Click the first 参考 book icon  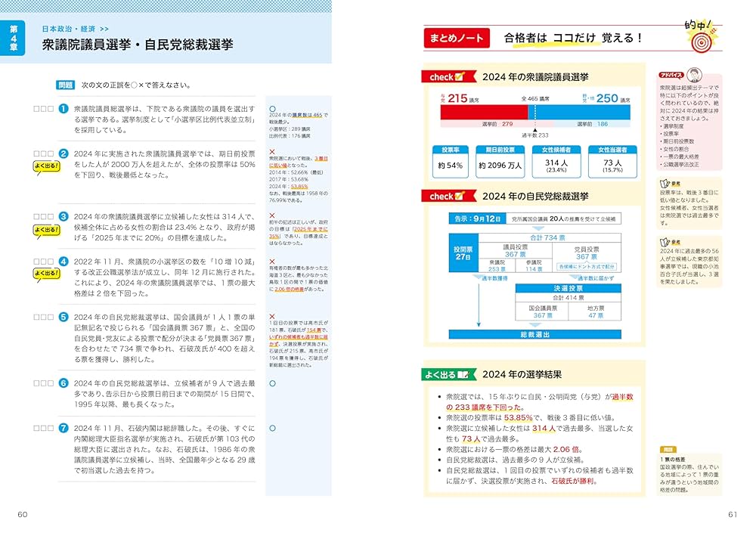pos(665,184)
